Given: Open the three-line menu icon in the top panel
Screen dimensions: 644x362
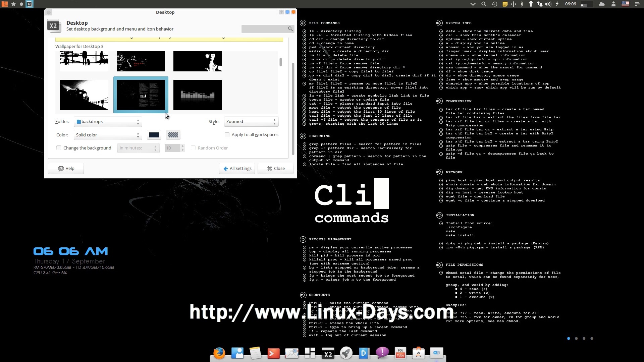Looking at the screenshot, I should tap(637, 4).
